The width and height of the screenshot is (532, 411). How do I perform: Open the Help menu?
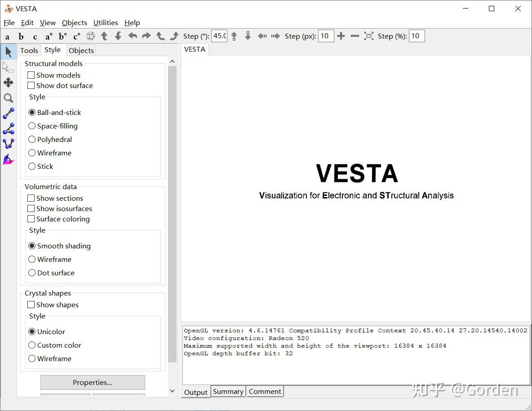[x=132, y=23]
